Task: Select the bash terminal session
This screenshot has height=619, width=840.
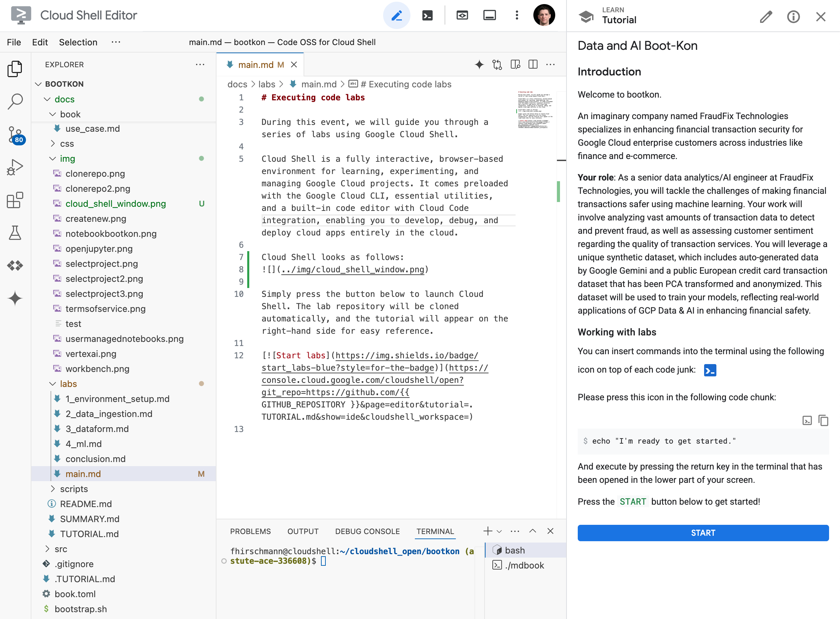Action: [526, 550]
